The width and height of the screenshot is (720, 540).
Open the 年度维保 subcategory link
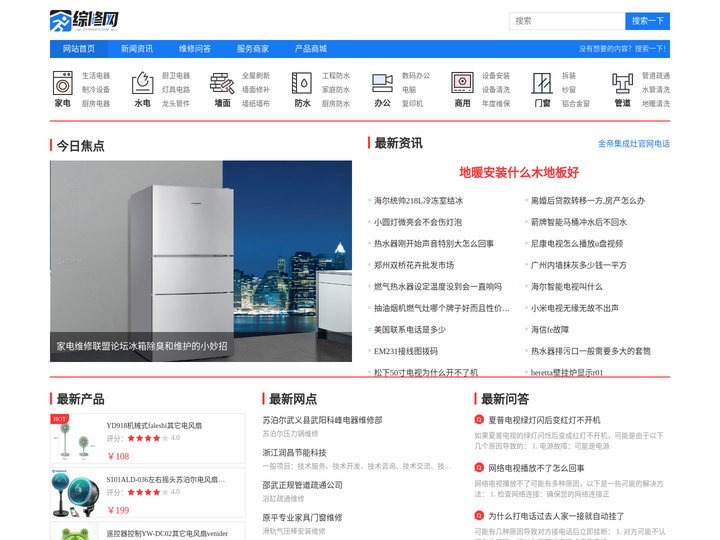pos(496,104)
